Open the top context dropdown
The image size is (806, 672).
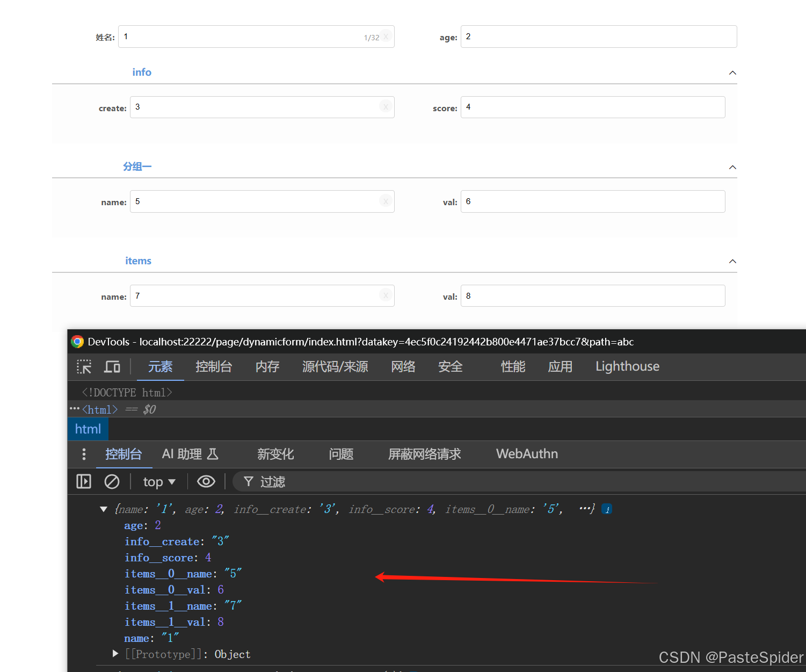(x=159, y=482)
